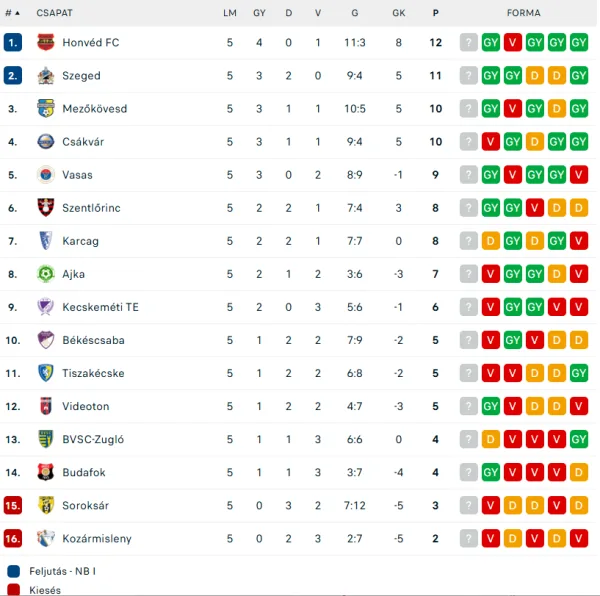Open the Szeged club logo

tap(46, 75)
